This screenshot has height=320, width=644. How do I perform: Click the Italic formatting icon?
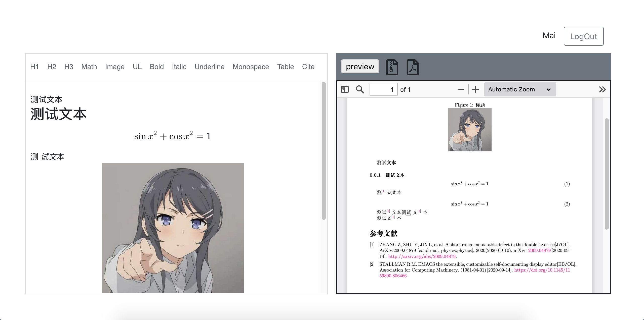pyautogui.click(x=179, y=67)
